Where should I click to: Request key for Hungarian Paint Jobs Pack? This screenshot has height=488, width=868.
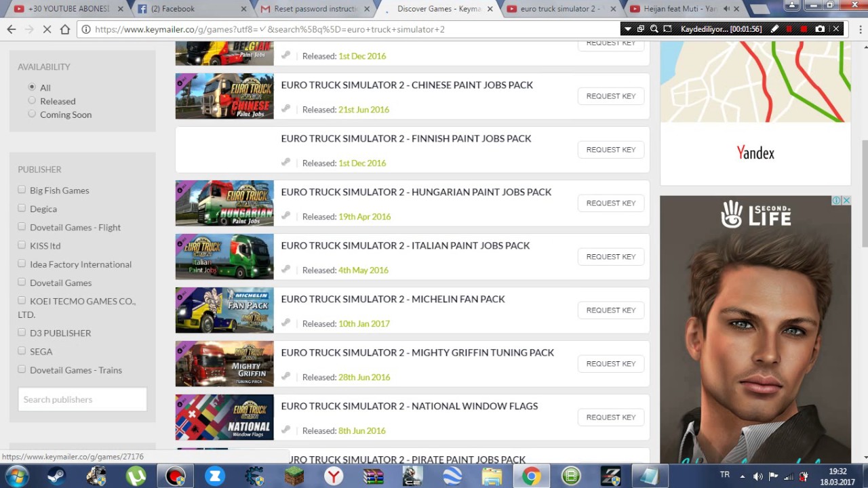611,203
